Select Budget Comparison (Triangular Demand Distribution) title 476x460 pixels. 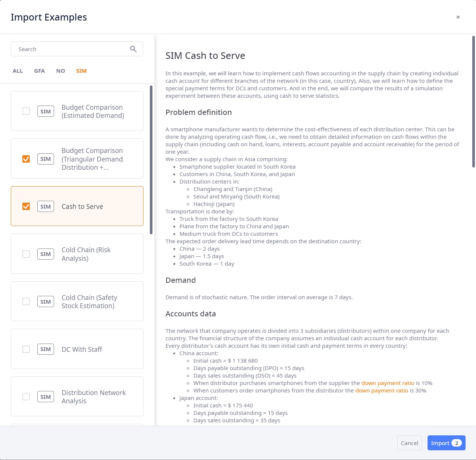pyautogui.click(x=92, y=159)
